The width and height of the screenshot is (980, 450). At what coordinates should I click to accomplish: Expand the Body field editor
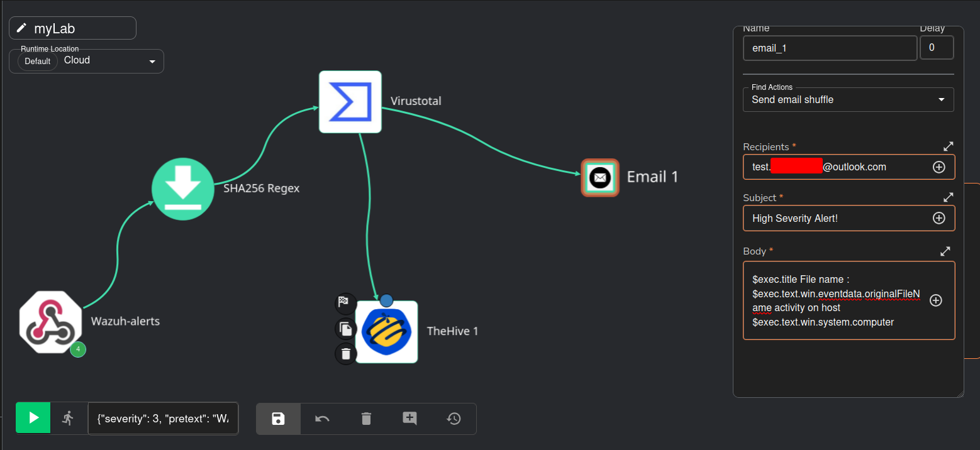pos(945,251)
